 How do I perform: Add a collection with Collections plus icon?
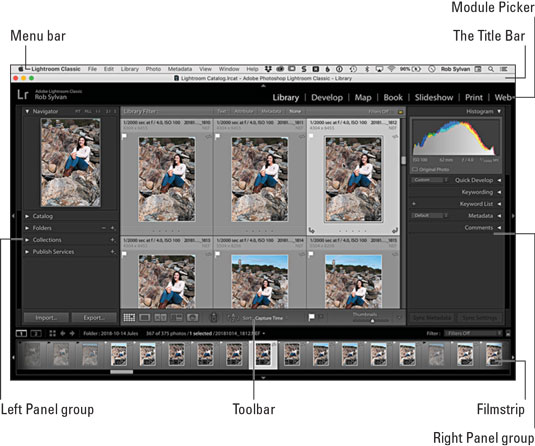point(113,240)
